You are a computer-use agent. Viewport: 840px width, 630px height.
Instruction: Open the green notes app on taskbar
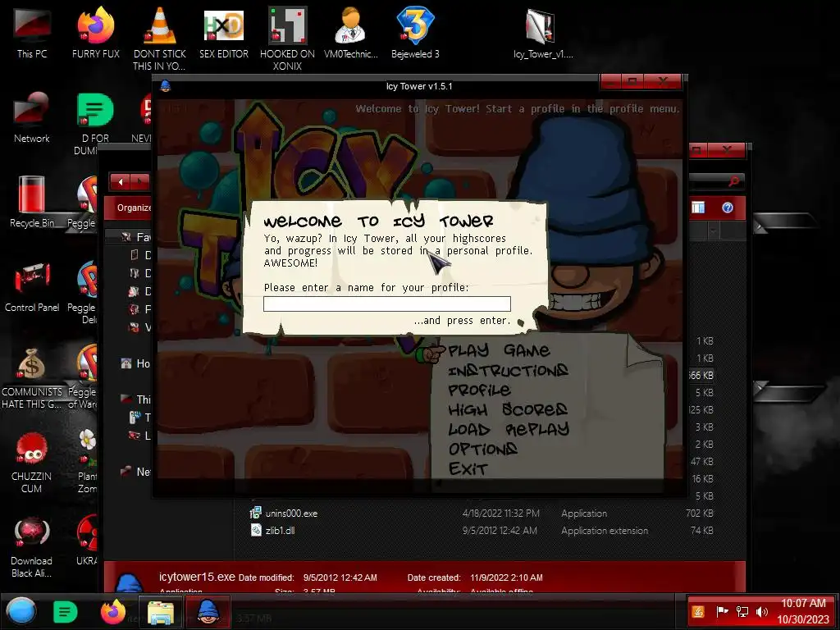(66, 612)
